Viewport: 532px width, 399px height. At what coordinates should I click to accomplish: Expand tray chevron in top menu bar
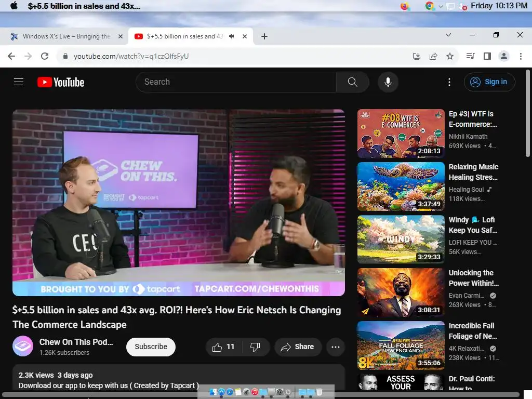(x=441, y=6)
